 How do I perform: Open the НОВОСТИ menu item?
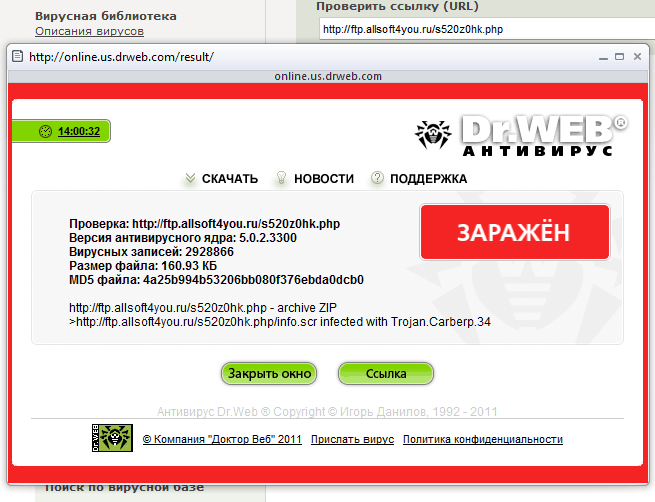324,179
